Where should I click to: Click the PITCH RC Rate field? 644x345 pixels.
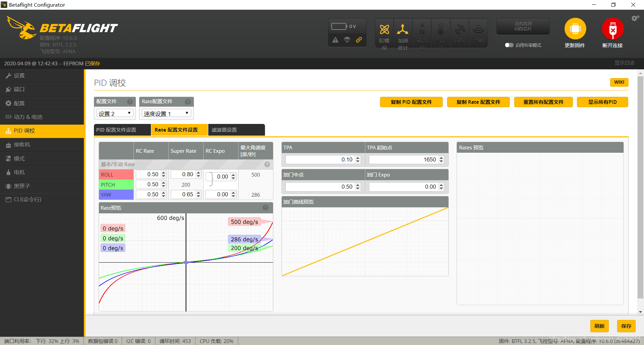point(151,185)
